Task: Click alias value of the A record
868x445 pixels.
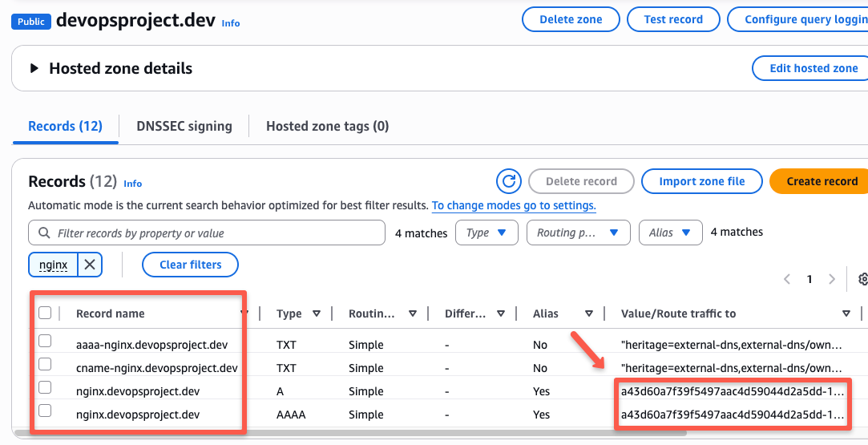Action: tap(732, 391)
